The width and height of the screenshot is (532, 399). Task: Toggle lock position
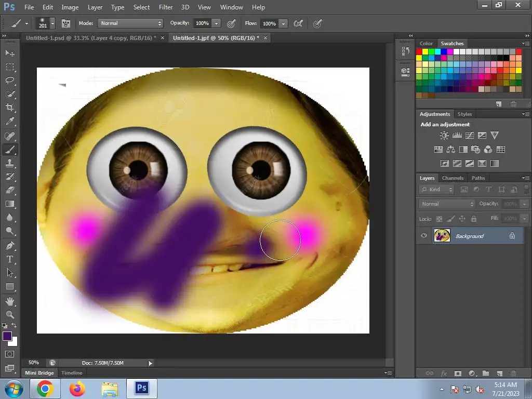(462, 219)
